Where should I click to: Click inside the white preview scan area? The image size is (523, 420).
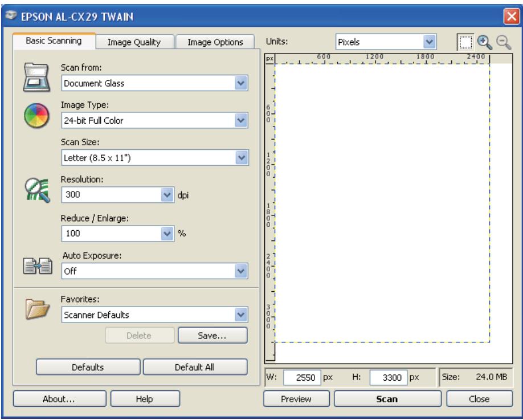pyautogui.click(x=382, y=203)
